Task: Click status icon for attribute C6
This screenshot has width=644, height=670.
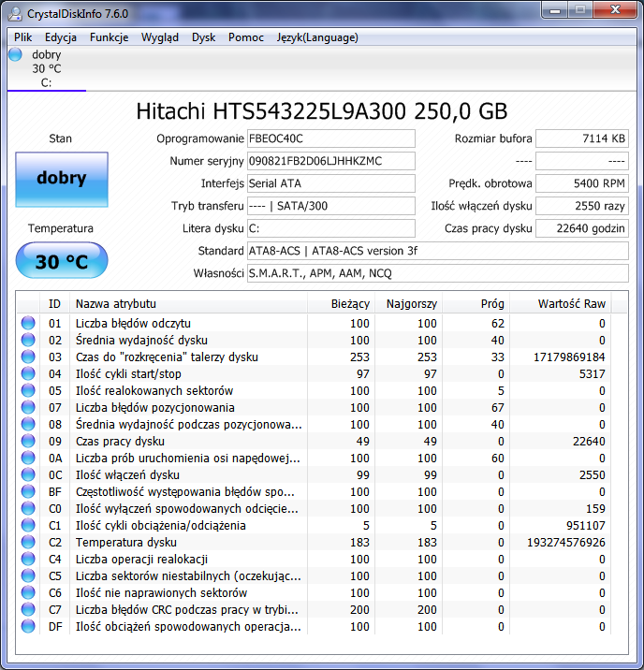Action: [x=28, y=592]
